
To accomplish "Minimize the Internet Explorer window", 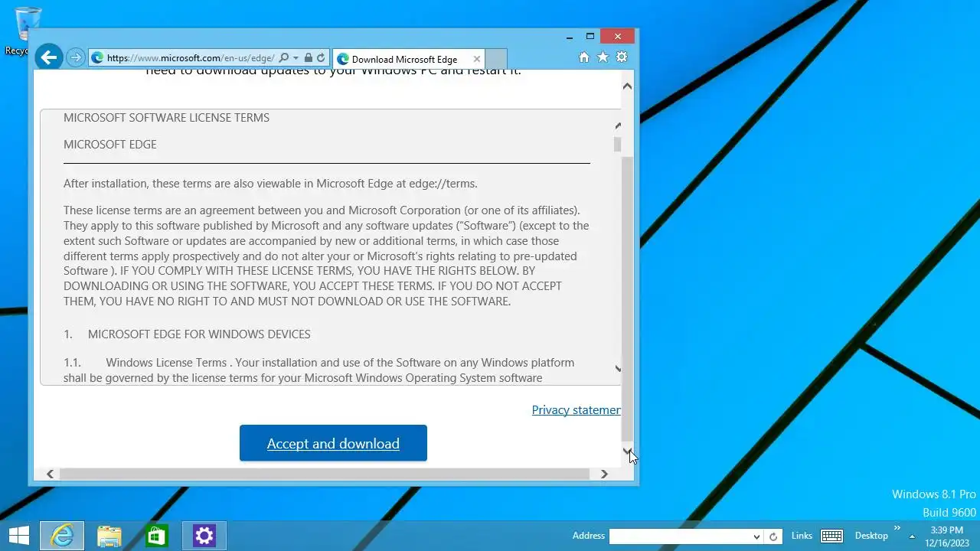I will point(570,36).
